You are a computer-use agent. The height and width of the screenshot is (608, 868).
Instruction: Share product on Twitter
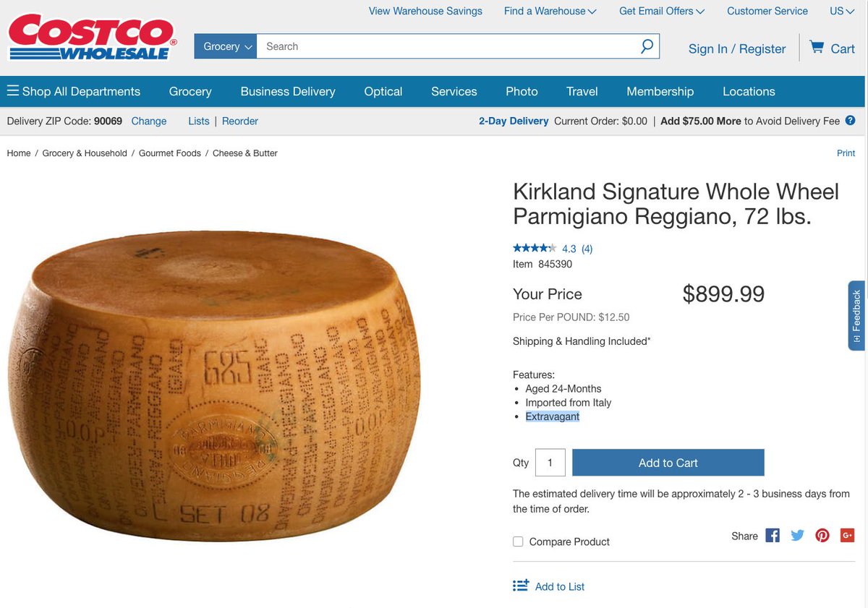pyautogui.click(x=797, y=536)
